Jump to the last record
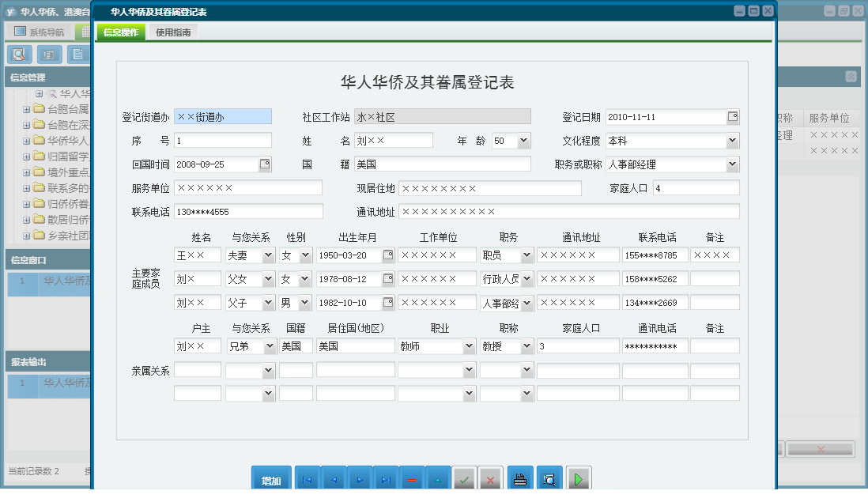 tap(386, 480)
